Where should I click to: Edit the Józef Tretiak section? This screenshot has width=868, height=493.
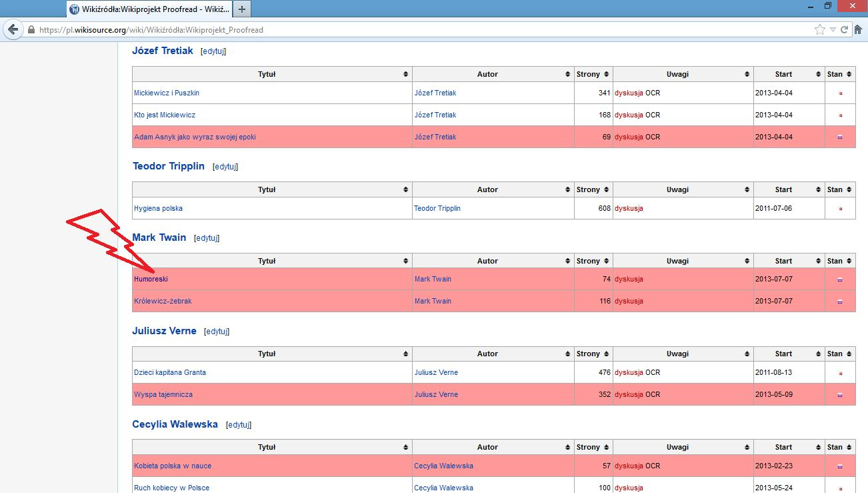[213, 51]
